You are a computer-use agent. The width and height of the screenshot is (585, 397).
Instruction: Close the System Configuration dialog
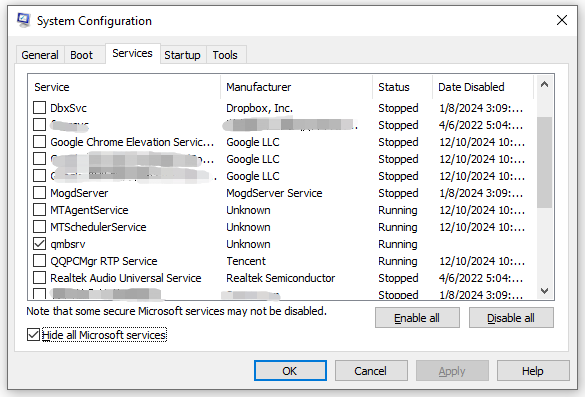click(561, 20)
